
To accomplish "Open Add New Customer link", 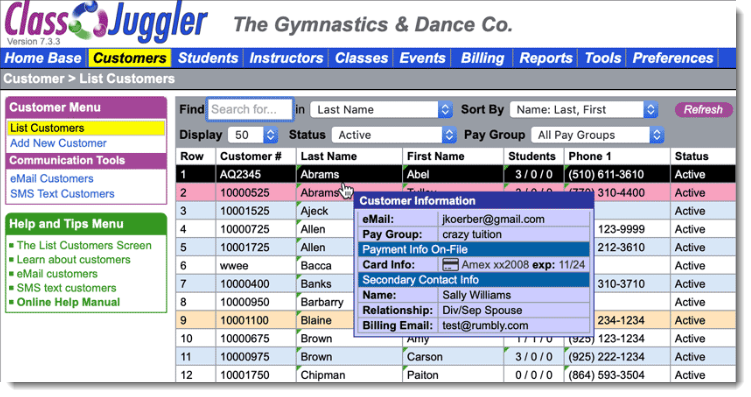I will 58,143.
